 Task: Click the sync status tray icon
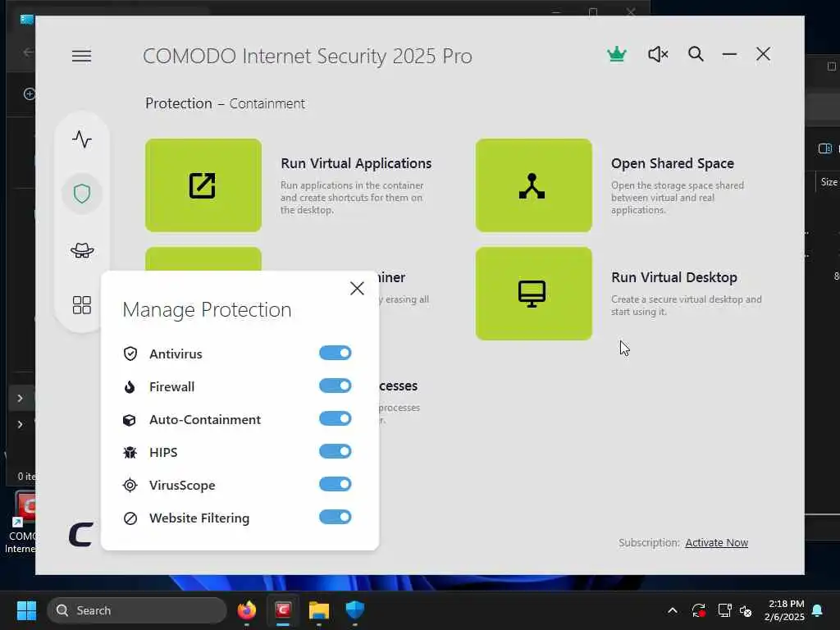click(x=699, y=610)
